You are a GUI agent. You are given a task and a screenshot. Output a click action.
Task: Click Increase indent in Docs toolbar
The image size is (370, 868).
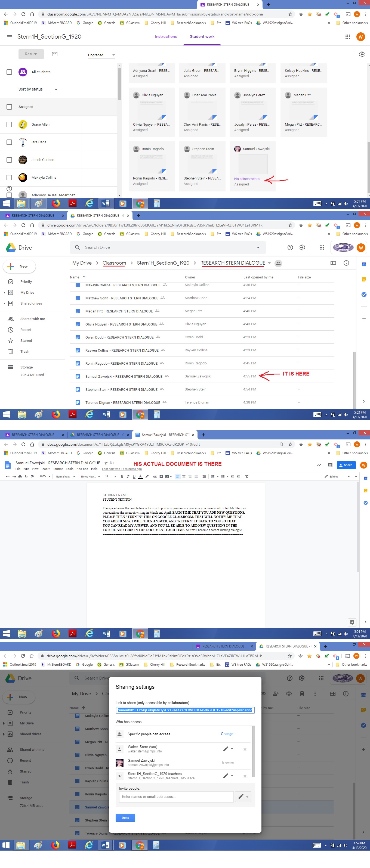click(239, 476)
